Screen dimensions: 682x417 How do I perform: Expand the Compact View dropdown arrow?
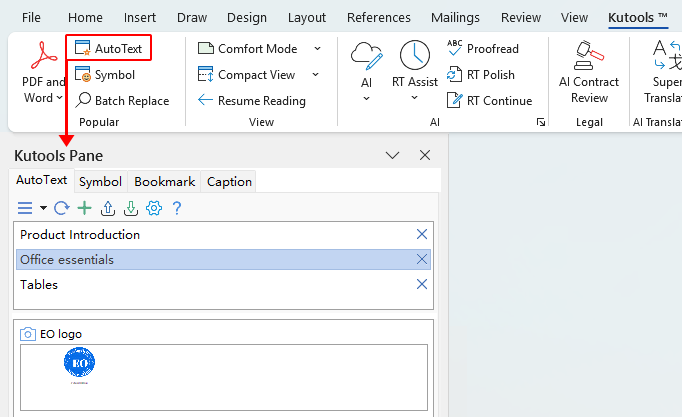316,75
